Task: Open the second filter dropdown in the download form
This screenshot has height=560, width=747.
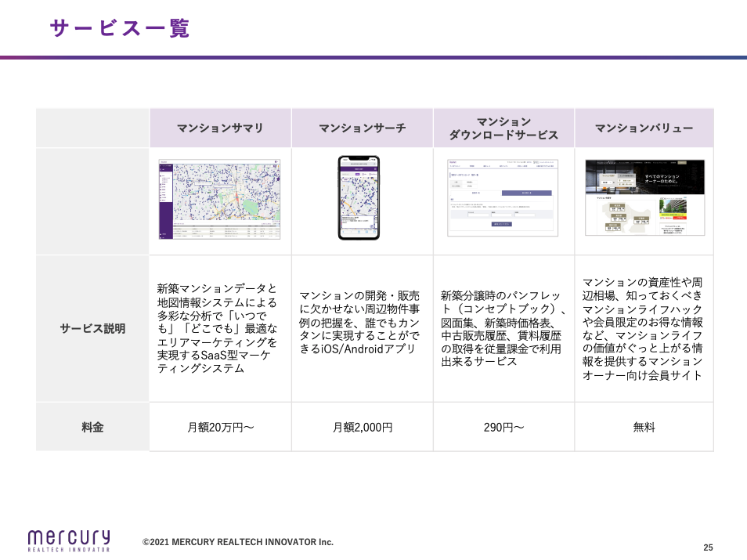Action: (525, 215)
